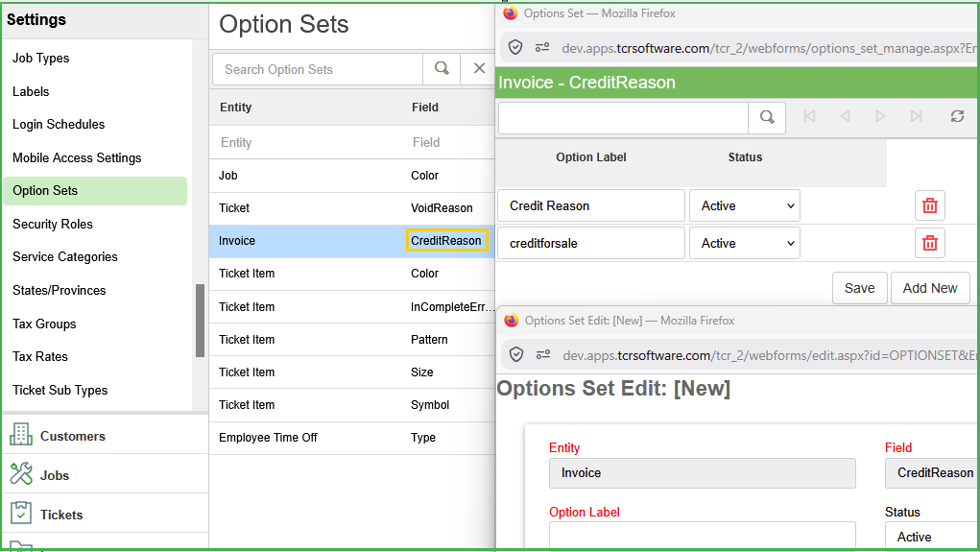
Task: Click the Firefox icon of Options Set Edit window
Action: click(x=512, y=321)
